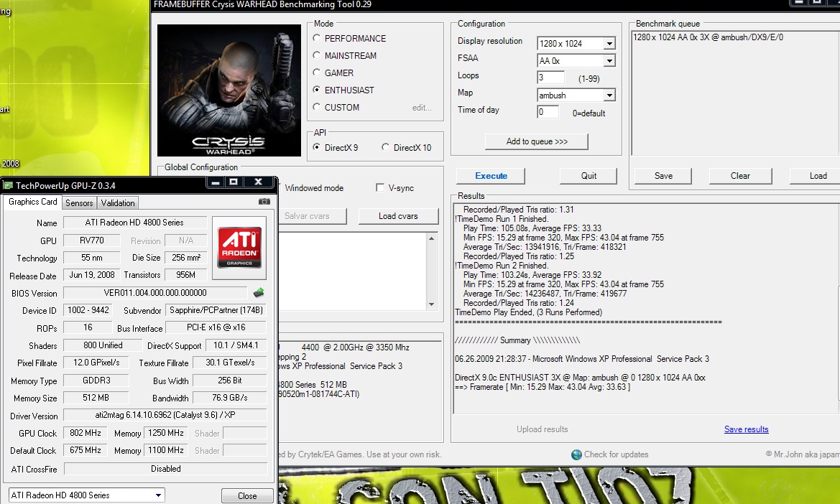
Task: Click the BIOS Version field value
Action: pos(155,293)
